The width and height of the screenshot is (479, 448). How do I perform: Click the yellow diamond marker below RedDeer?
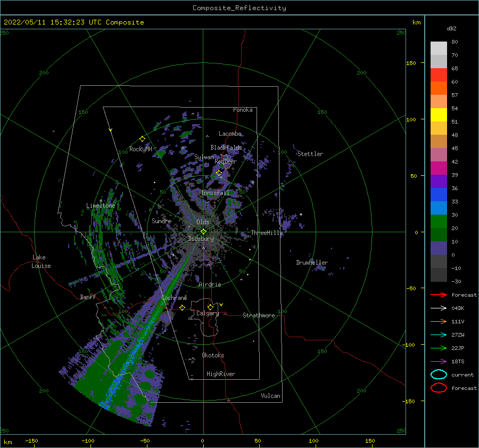coord(219,173)
